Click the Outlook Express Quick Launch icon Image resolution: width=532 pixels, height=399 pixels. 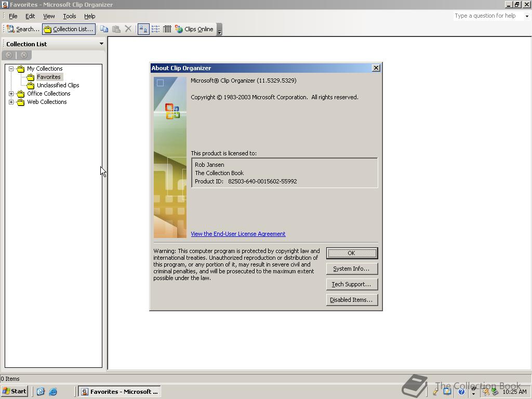41,392
